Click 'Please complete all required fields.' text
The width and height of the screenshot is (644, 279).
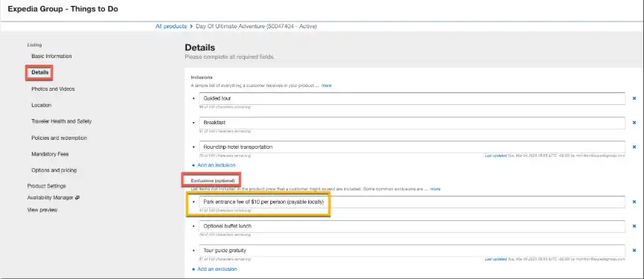point(229,57)
